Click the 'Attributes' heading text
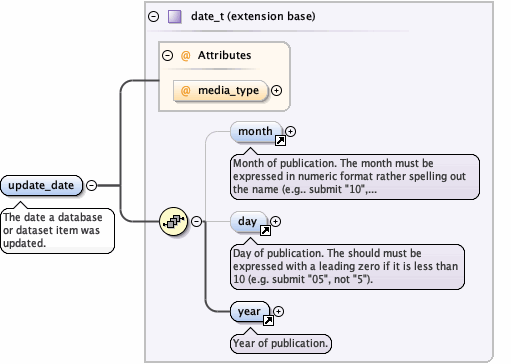The width and height of the screenshot is (511, 364). pos(225,55)
